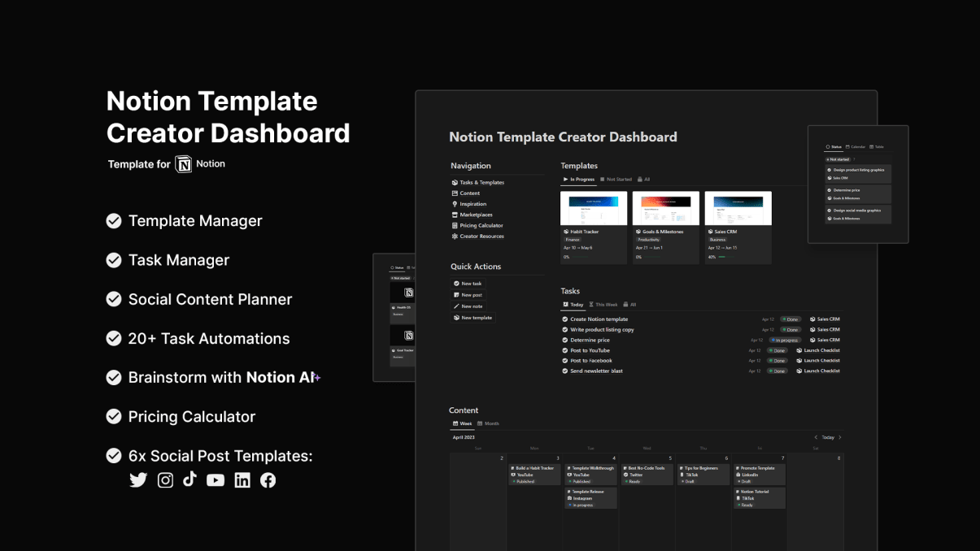Click the TikTok social post icon

point(190,479)
